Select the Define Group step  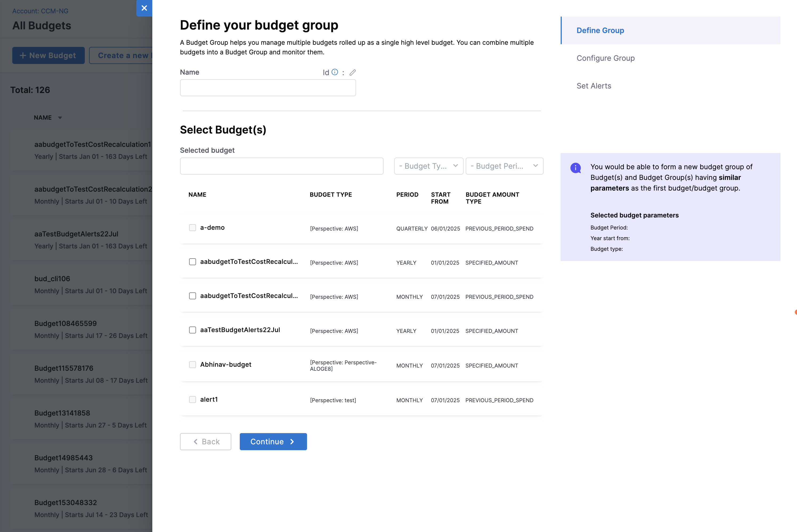point(600,30)
